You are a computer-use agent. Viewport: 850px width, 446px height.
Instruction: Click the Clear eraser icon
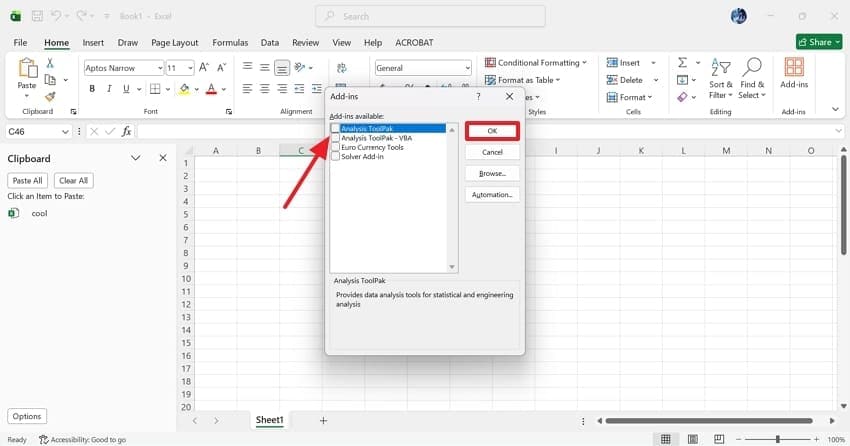[682, 97]
